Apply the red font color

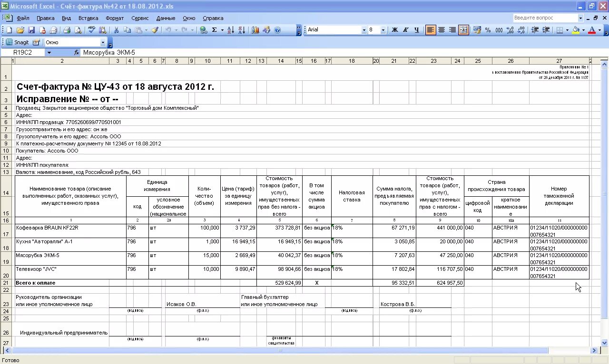pos(592,30)
